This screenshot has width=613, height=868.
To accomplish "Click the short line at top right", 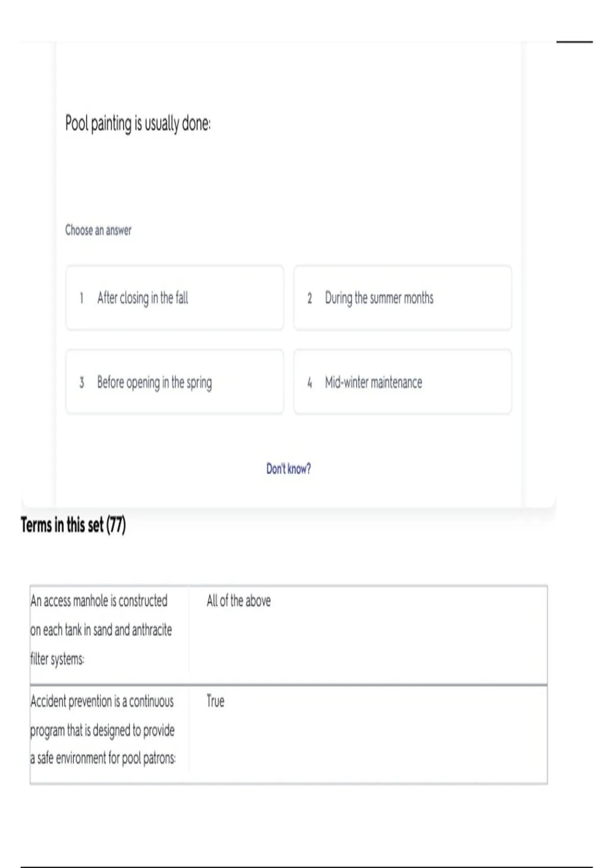I will pos(574,42).
